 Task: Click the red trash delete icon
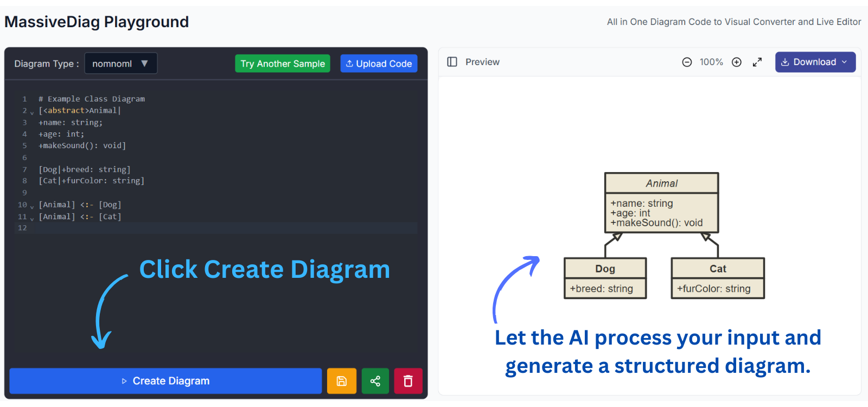(x=409, y=381)
